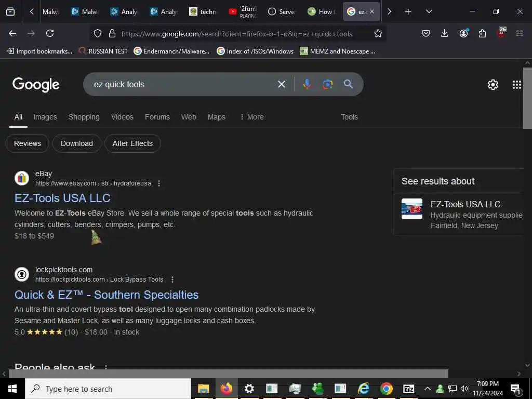Image resolution: width=532 pixels, height=399 pixels.
Task: Select the Reviews filter chip
Action: coord(28,143)
